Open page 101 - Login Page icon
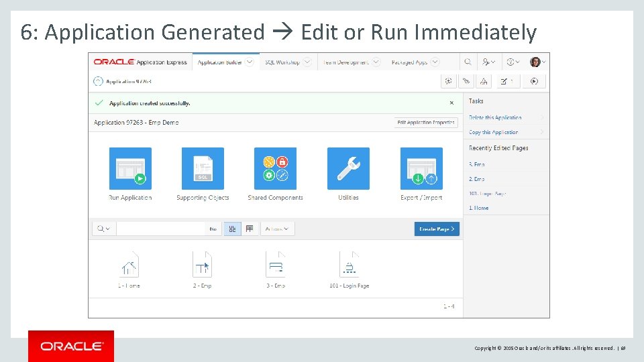The width and height of the screenshot is (644, 362). 349,265
